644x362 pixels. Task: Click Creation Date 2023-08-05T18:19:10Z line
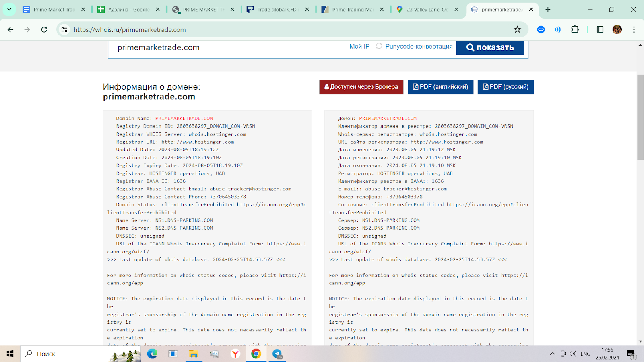[169, 158]
